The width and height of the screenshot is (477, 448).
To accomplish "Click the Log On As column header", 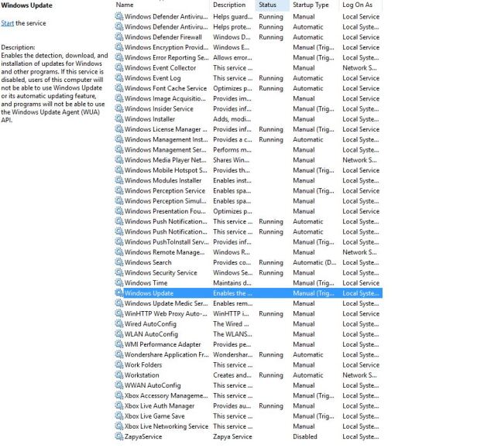I will pos(357,5).
